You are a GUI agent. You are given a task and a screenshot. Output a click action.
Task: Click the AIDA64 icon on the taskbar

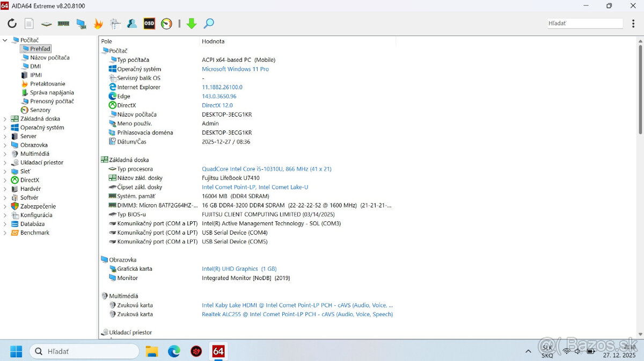[x=218, y=351]
